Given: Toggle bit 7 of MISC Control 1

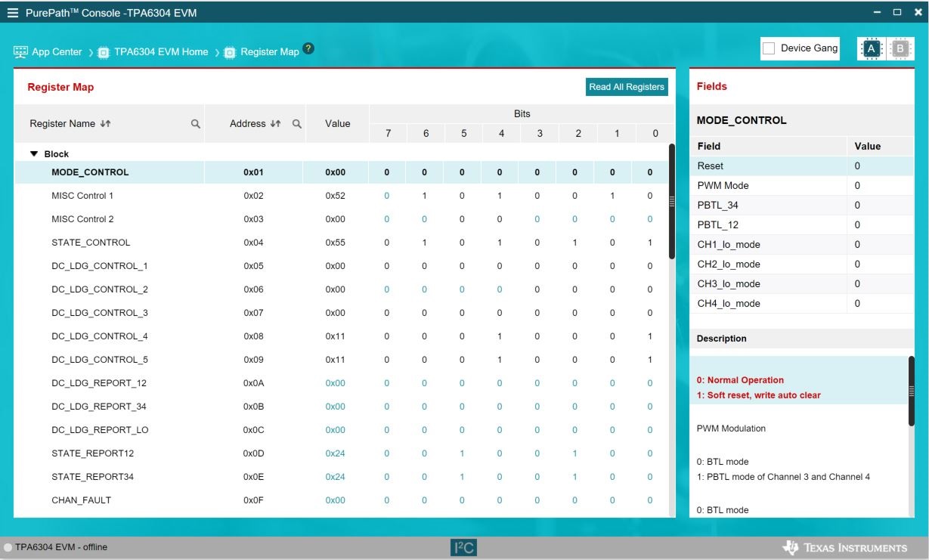Looking at the screenshot, I should tap(387, 196).
